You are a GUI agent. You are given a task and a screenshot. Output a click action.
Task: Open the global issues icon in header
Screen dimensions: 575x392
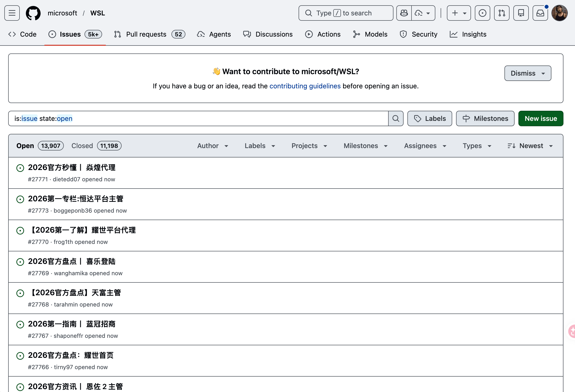point(482,13)
